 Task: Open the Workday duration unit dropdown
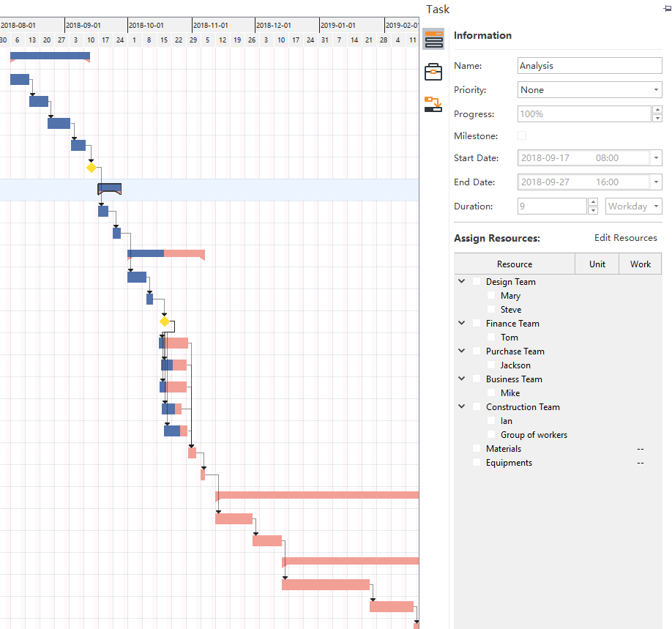click(633, 206)
